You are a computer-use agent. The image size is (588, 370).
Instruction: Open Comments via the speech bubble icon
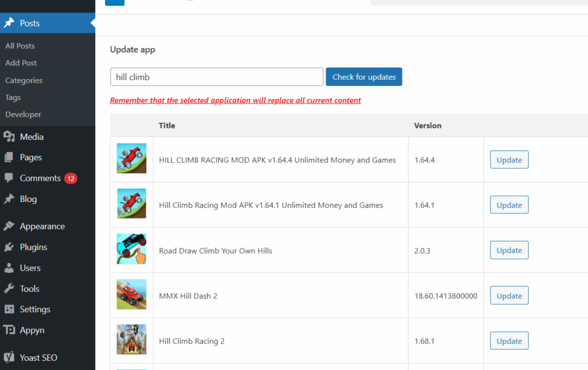coord(11,178)
